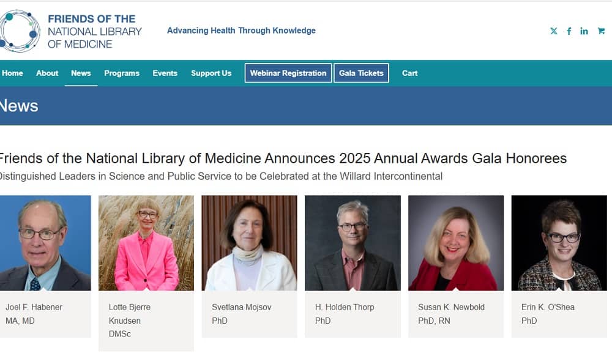Open the Cart link in navigation
The height and width of the screenshot is (364, 612).
[409, 73]
